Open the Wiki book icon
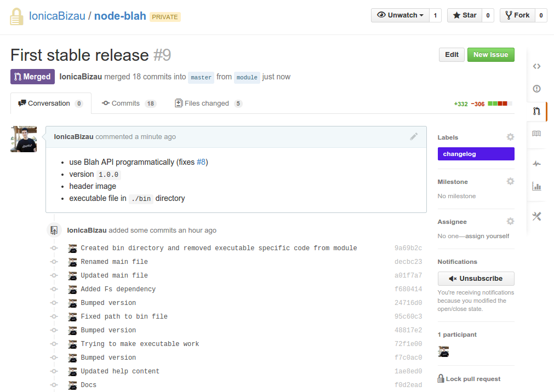Viewport: 554px width, 392px height. point(536,134)
